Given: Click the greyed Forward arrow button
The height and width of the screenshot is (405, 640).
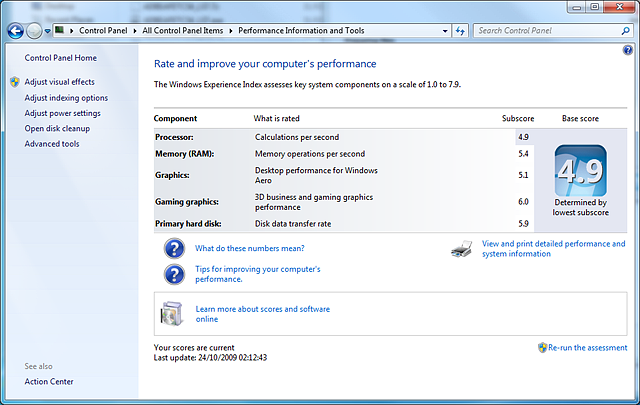Looking at the screenshot, I should point(34,31).
